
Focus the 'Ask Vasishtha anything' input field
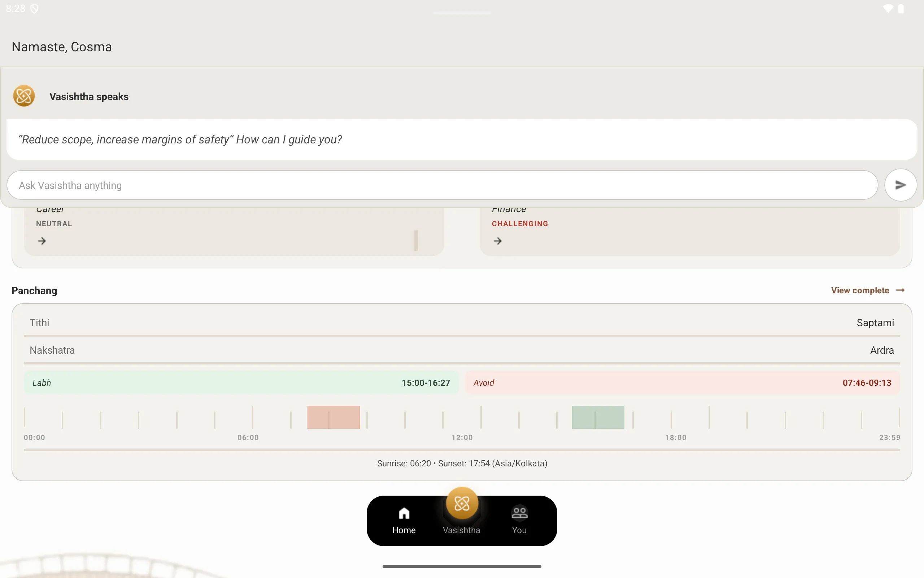click(442, 185)
